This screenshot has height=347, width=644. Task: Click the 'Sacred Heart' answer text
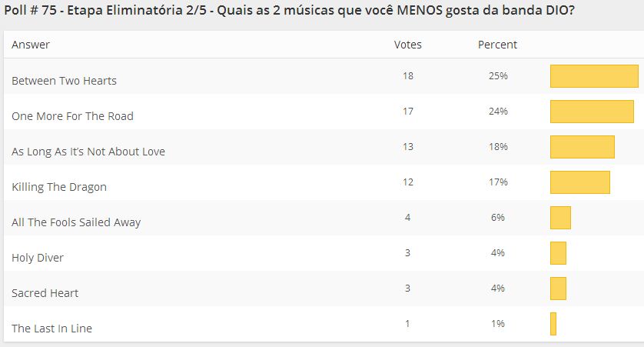pyautogui.click(x=45, y=293)
